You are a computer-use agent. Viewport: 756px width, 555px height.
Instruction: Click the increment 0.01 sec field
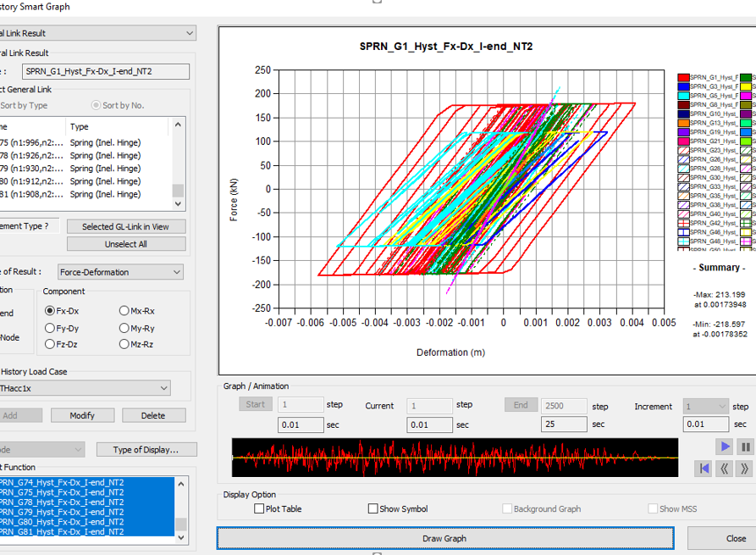click(x=705, y=425)
